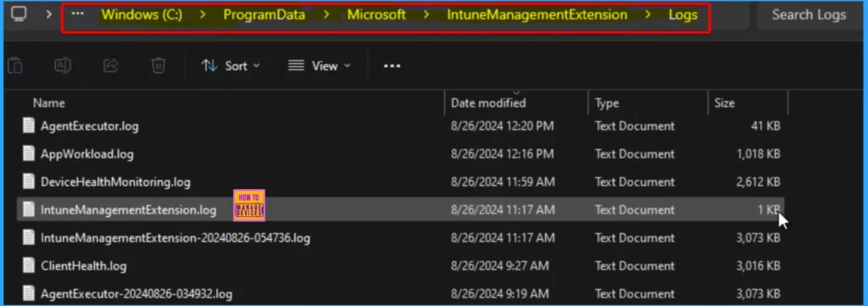
Task: Sort files by the Size column header
Action: point(724,103)
